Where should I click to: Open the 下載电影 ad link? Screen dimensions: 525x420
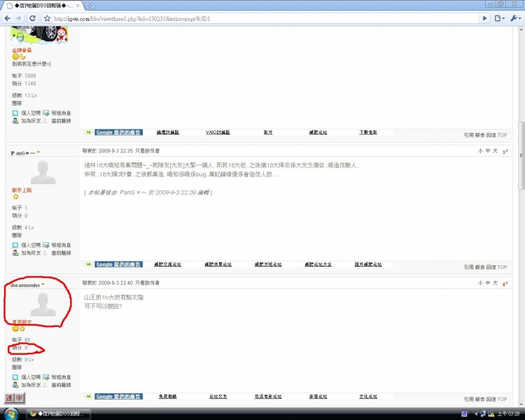[368, 132]
